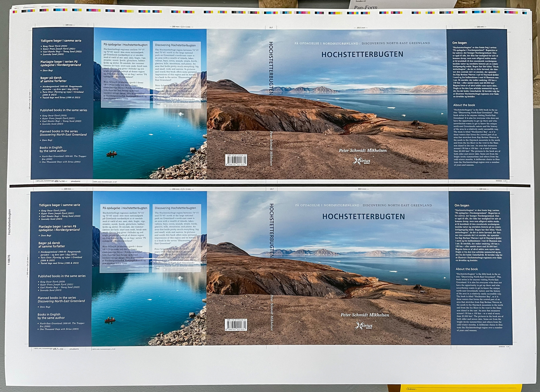Click "One Thousand Days with Sirius (2005)", lower proof
Screen dimensions: 540x392
59,329
